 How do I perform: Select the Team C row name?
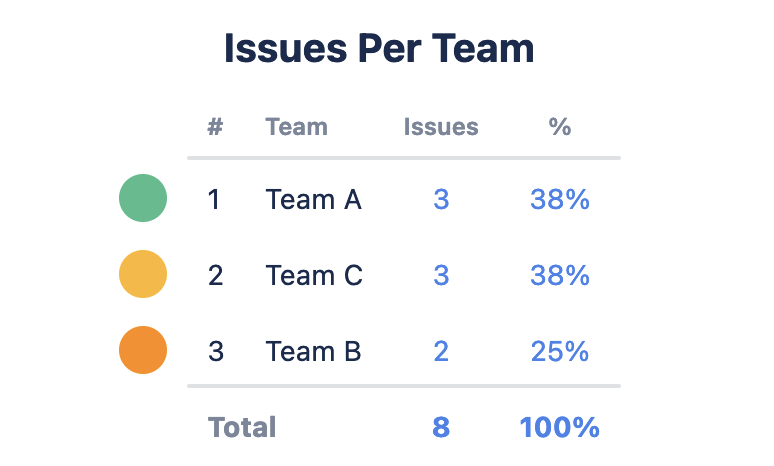click(314, 276)
